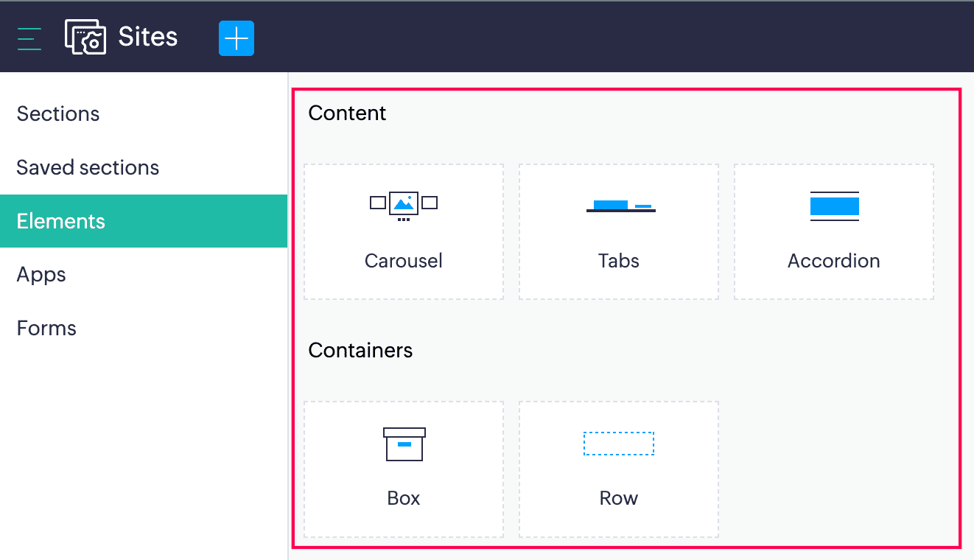Click the Sites title text

pos(148,37)
